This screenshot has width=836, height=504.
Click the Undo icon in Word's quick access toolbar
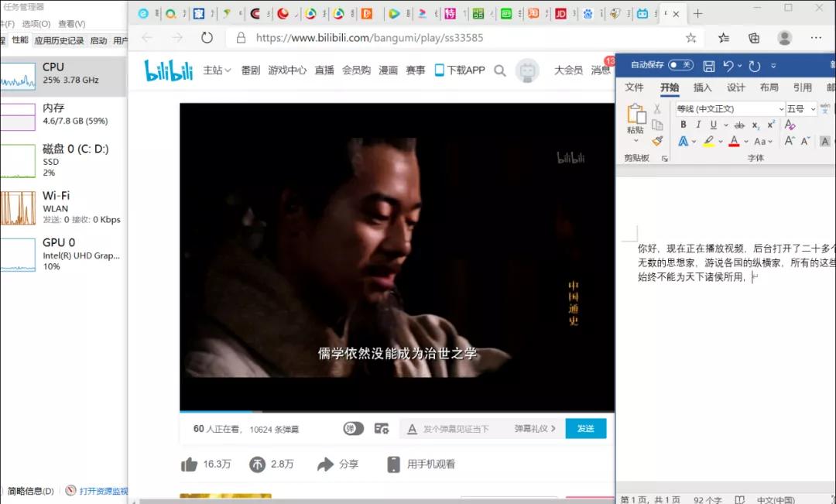[x=728, y=67]
